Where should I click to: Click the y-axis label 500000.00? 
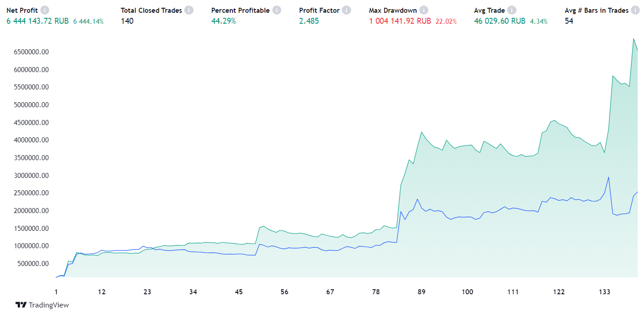coord(33,264)
